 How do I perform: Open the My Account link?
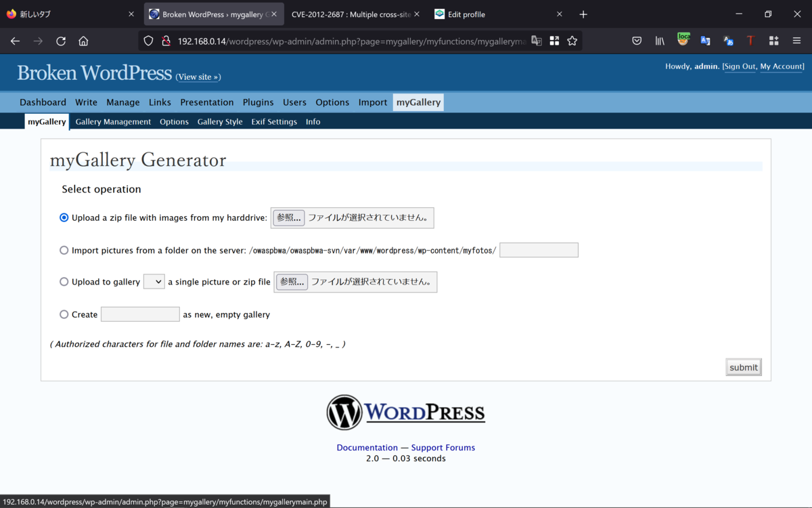(x=782, y=66)
